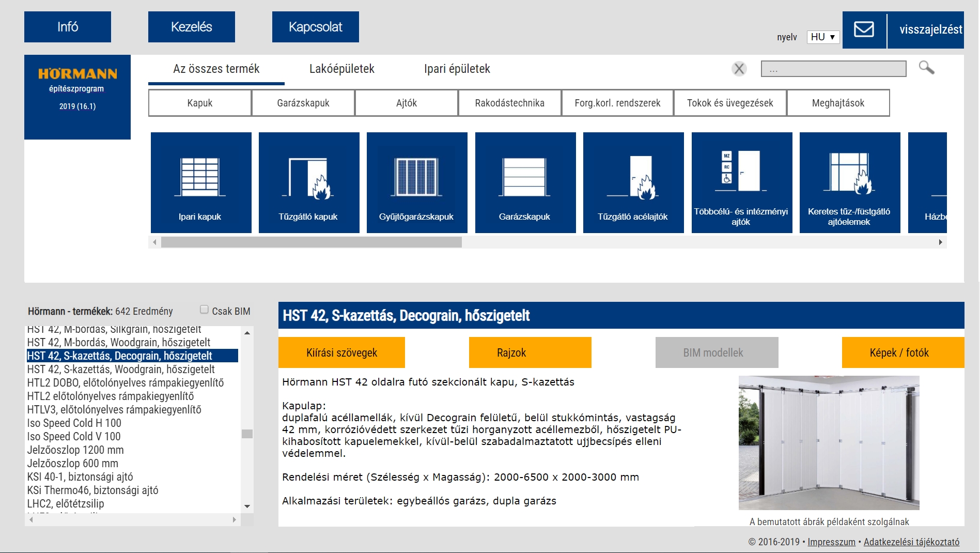The image size is (980, 553).
Task: Open Többcélú- és intézményi ajtók tile
Action: (742, 182)
